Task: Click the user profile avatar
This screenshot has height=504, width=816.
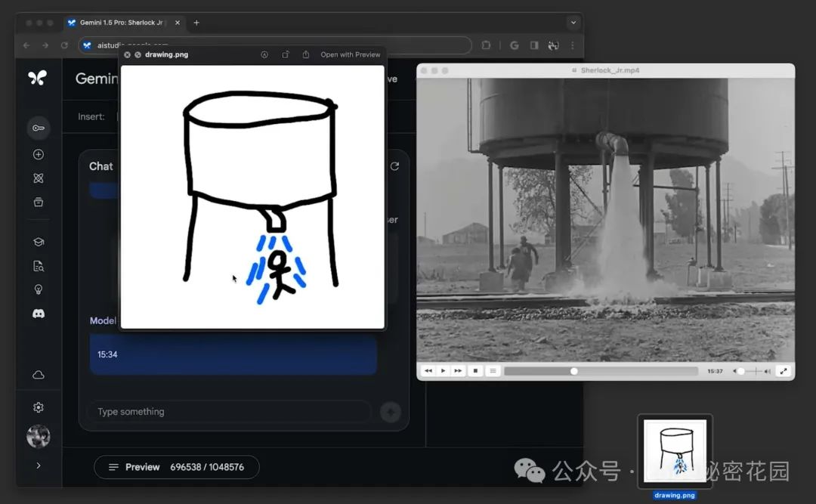Action: [x=39, y=436]
